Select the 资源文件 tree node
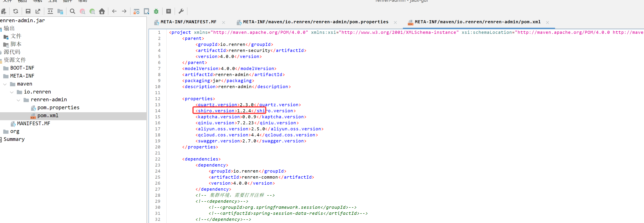Viewport: 644px width, 223px height. click(x=14, y=60)
